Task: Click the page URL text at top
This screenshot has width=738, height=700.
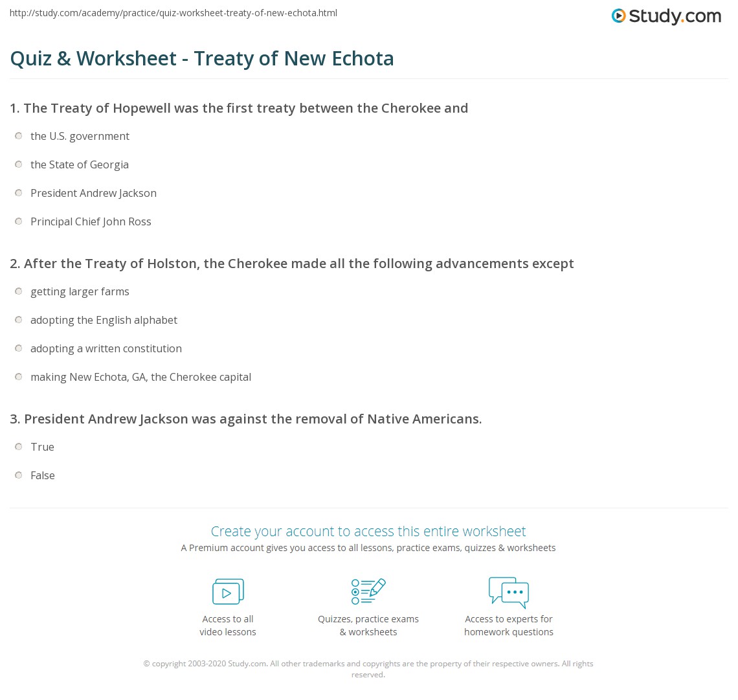Action: (x=173, y=13)
